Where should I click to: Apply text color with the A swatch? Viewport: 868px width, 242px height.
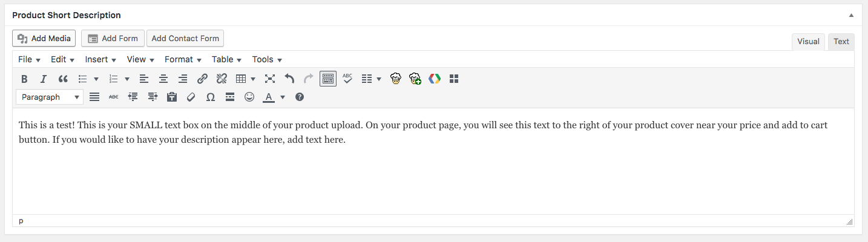click(x=269, y=97)
